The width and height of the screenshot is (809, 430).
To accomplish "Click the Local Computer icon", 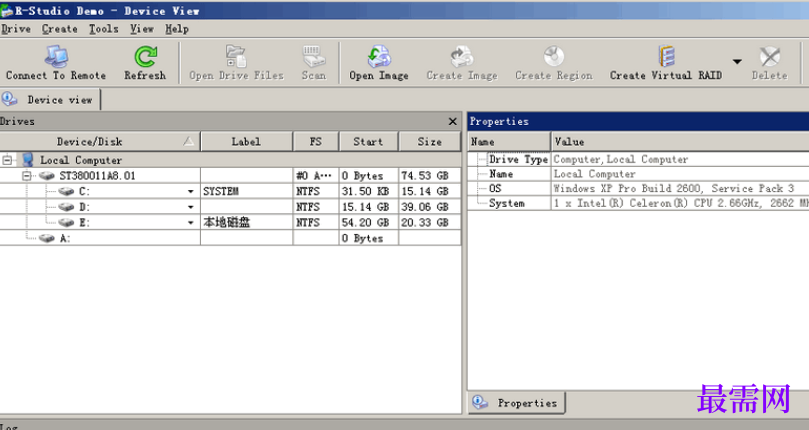I will 27,160.
